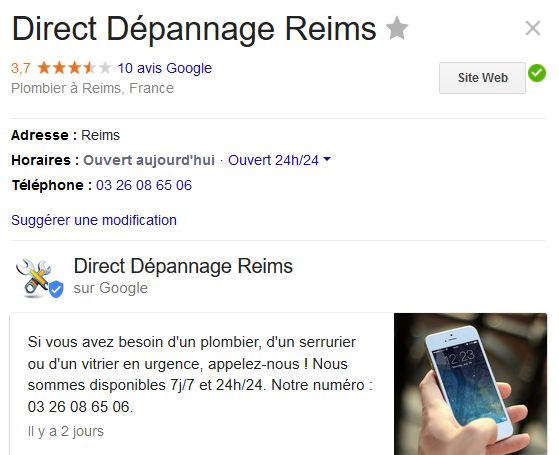This screenshot has height=455, width=559.
Task: Open the smartphone photo thumbnail
Action: [x=470, y=384]
